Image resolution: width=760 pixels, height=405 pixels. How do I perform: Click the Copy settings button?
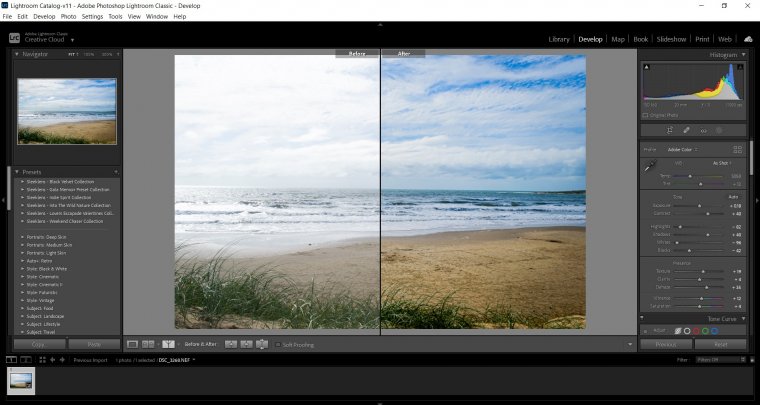click(x=39, y=344)
